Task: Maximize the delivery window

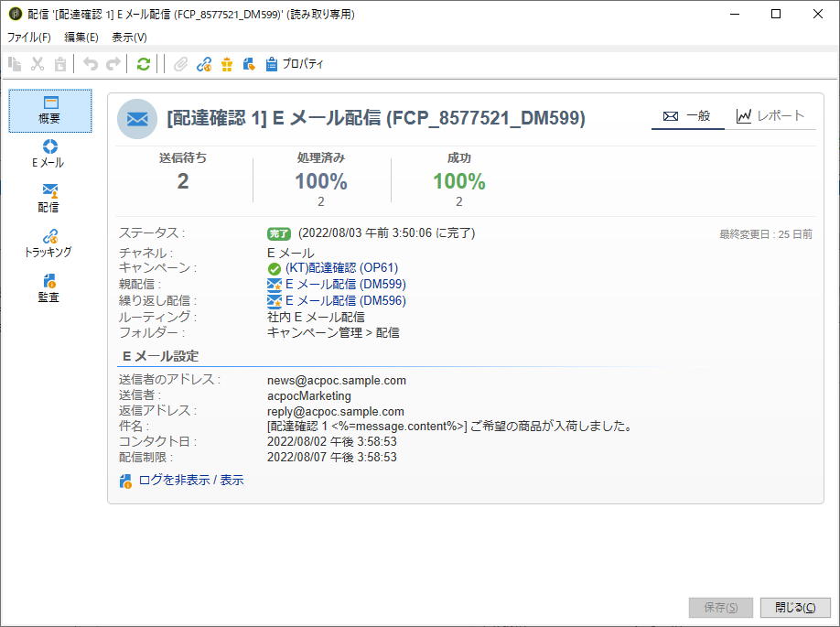Action: (x=776, y=15)
